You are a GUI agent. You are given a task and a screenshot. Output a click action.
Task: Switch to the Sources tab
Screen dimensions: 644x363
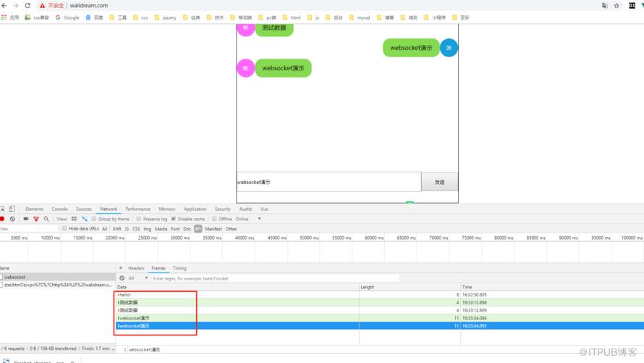84,209
